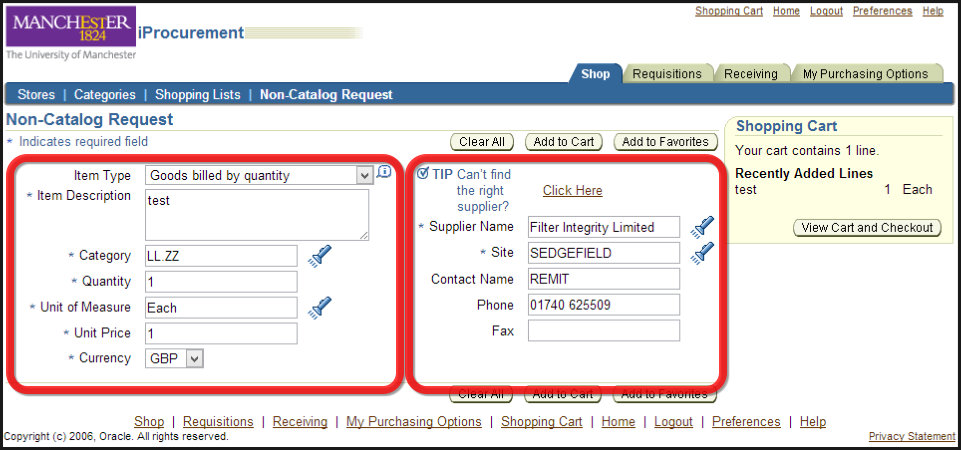Click the Unit Price input field
The image size is (961, 450).
tap(221, 334)
